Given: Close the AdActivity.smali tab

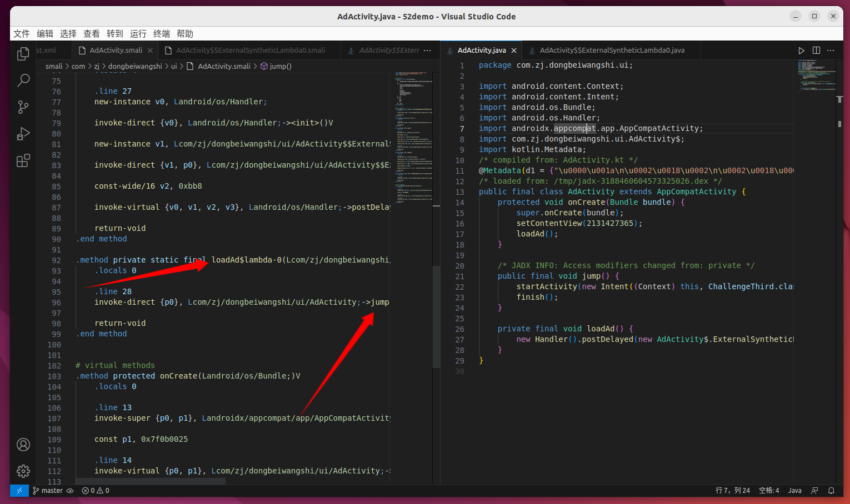Looking at the screenshot, I should [150, 51].
